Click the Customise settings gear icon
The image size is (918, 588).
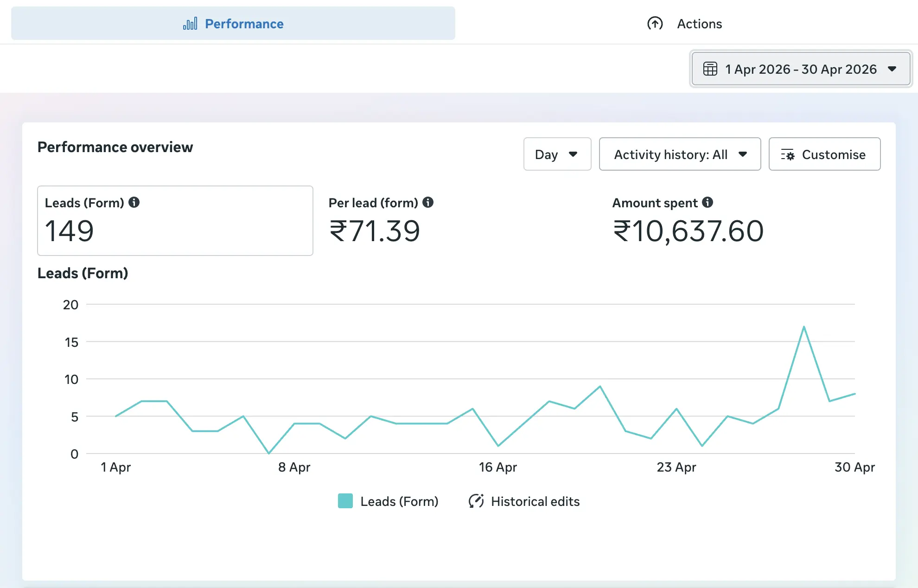tap(787, 155)
